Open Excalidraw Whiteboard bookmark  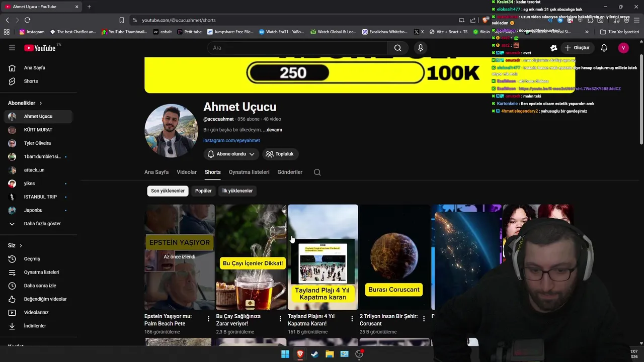coord(384,32)
